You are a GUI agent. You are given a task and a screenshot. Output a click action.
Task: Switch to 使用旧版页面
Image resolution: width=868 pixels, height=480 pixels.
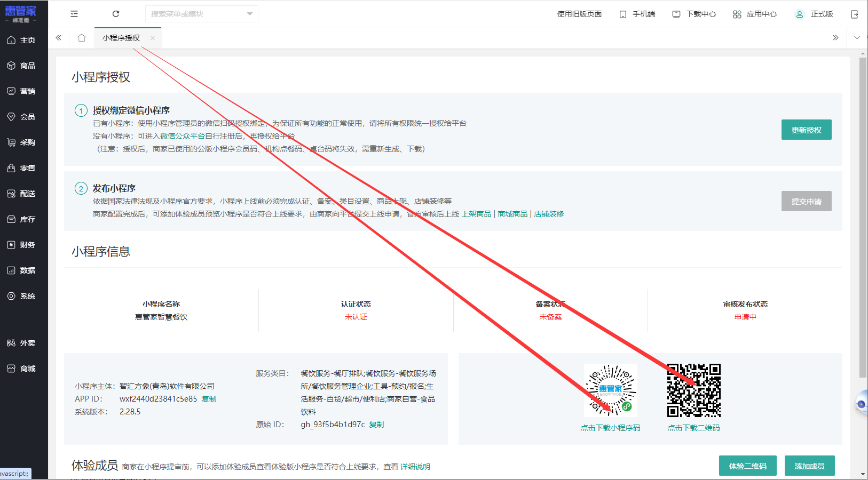[x=579, y=14]
